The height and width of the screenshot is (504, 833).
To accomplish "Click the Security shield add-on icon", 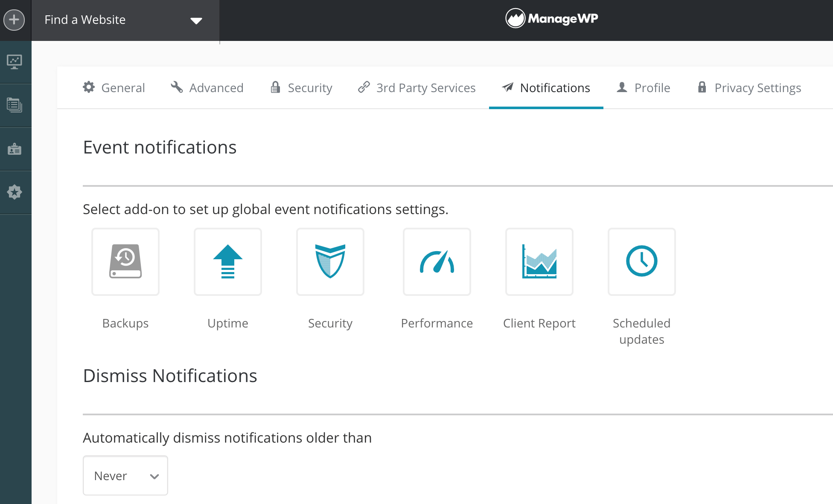I will [x=330, y=261].
